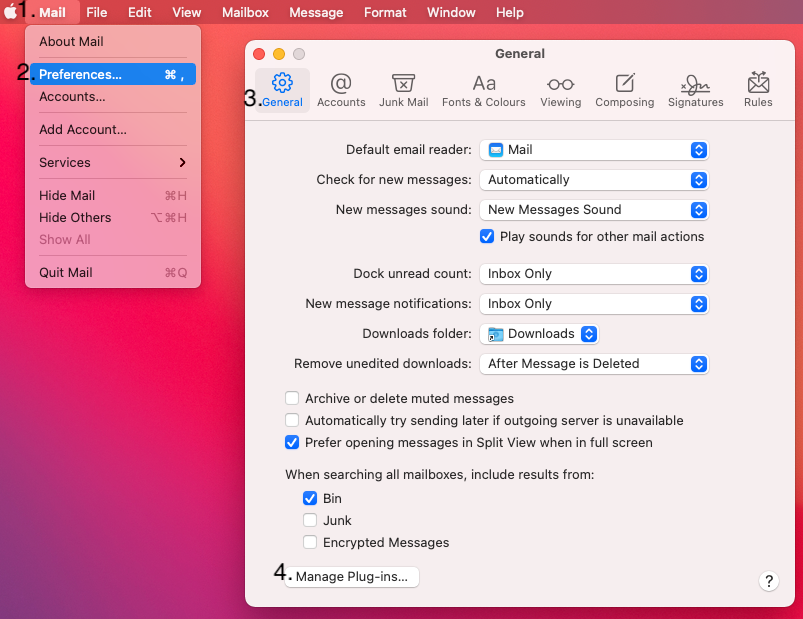803x619 pixels.
Task: Open the Help menu
Action: point(510,12)
